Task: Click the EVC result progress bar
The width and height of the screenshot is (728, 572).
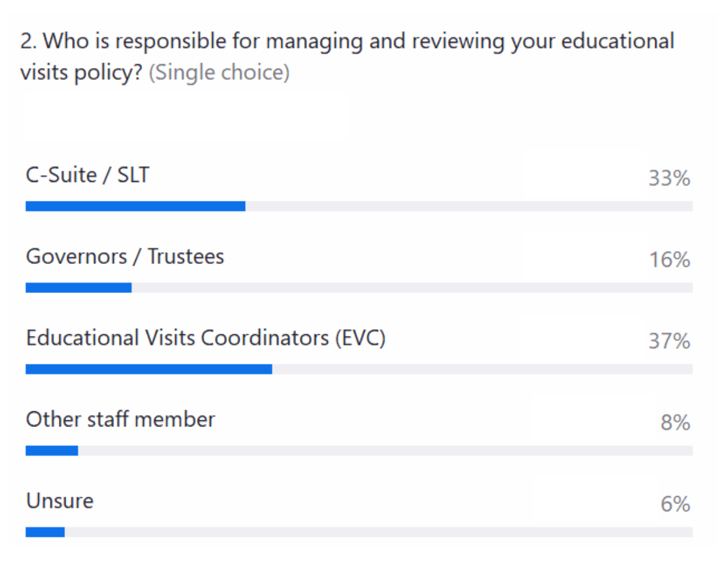Action: click(x=359, y=369)
